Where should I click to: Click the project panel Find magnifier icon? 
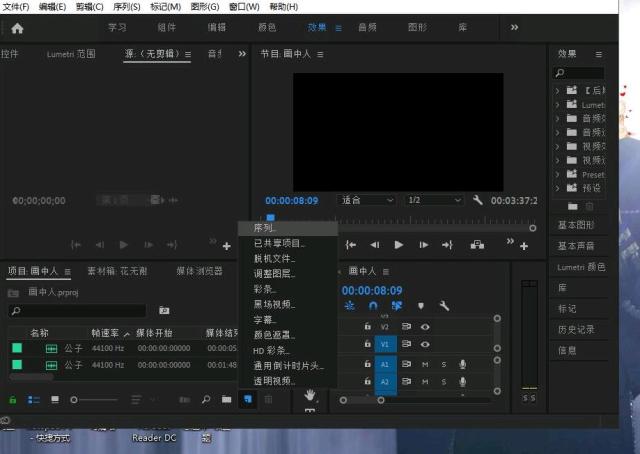206,399
